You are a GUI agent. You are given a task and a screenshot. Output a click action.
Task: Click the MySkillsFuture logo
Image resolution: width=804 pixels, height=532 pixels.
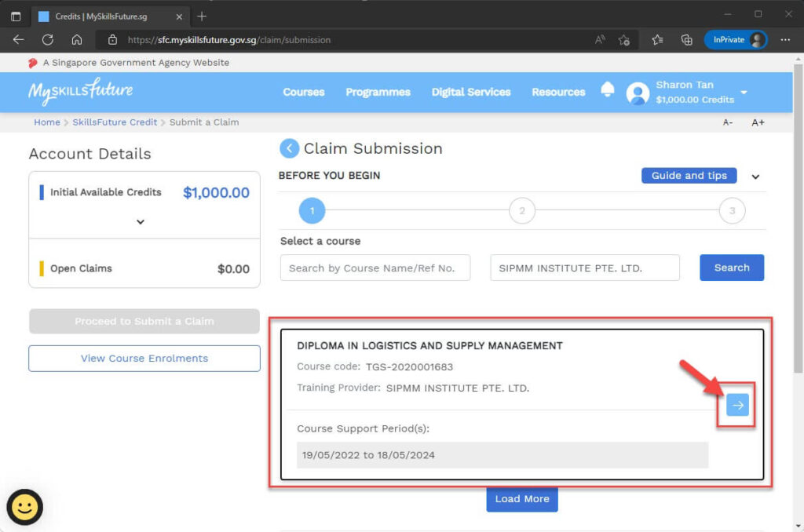(x=79, y=91)
